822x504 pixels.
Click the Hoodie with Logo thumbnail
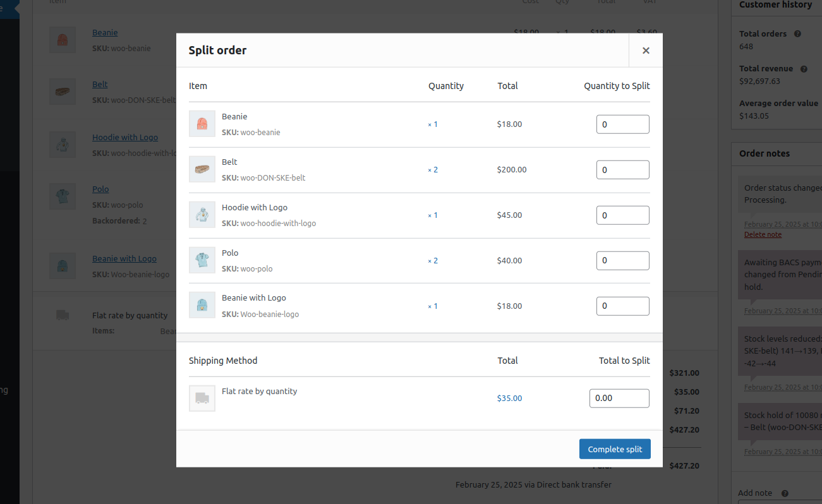202,215
